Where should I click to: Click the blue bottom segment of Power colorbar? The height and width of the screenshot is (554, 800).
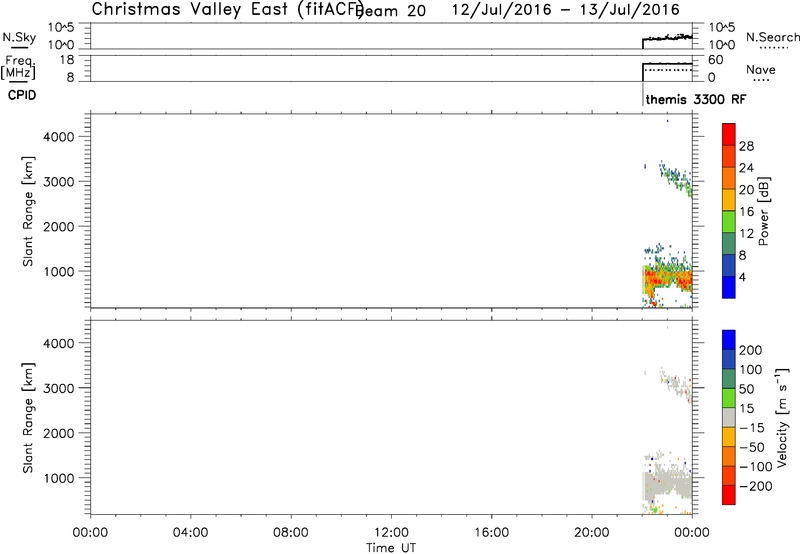[729, 287]
